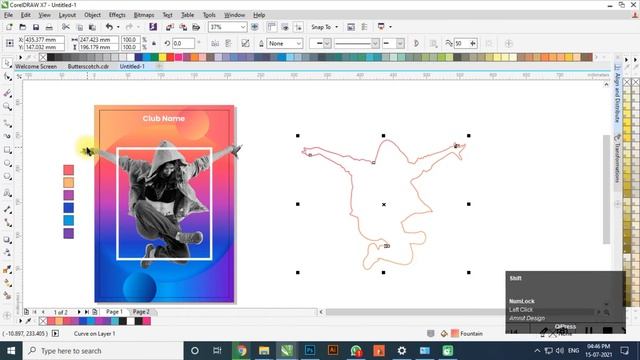
Task: Select the Polygon tool
Action: [x=7, y=177]
